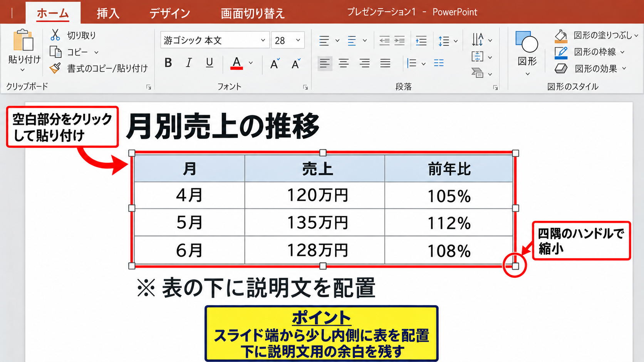
Task: Click the bottom-right corner resize handle of table
Action: pyautogui.click(x=515, y=266)
